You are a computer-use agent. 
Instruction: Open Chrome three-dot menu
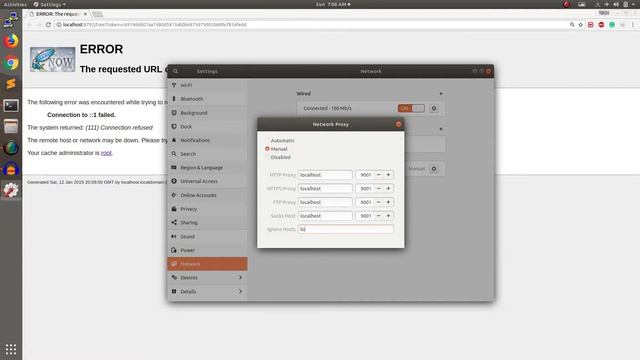click(633, 24)
